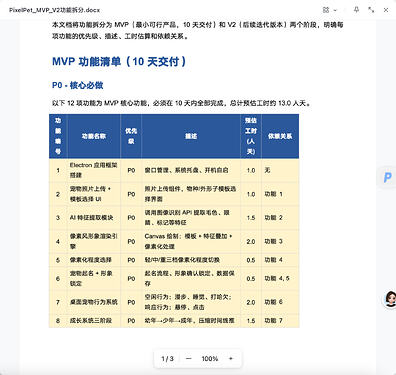This screenshot has height=375, width=396.
Task: Click the '像素风形象渲染引擎' cell
Action: [x=93, y=241]
